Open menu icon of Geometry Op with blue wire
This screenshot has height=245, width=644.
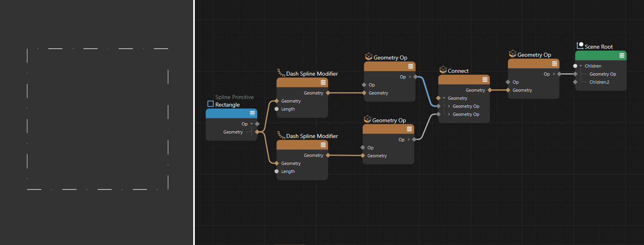[411, 66]
